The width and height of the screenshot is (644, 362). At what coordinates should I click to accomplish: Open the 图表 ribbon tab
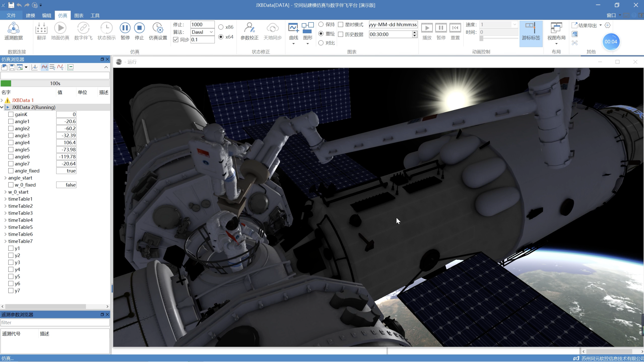click(79, 15)
